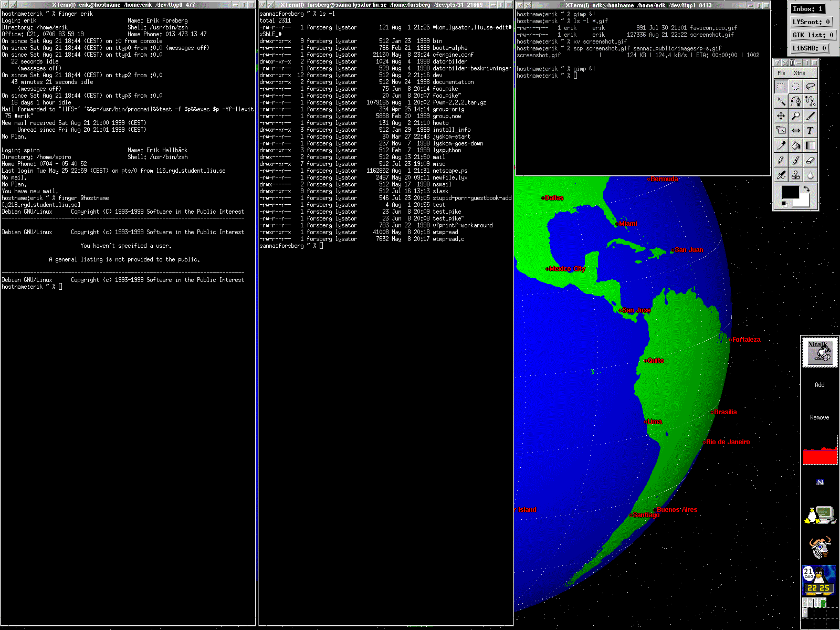This screenshot has height=630, width=840.
Task: Select the Text tool
Action: (811, 131)
